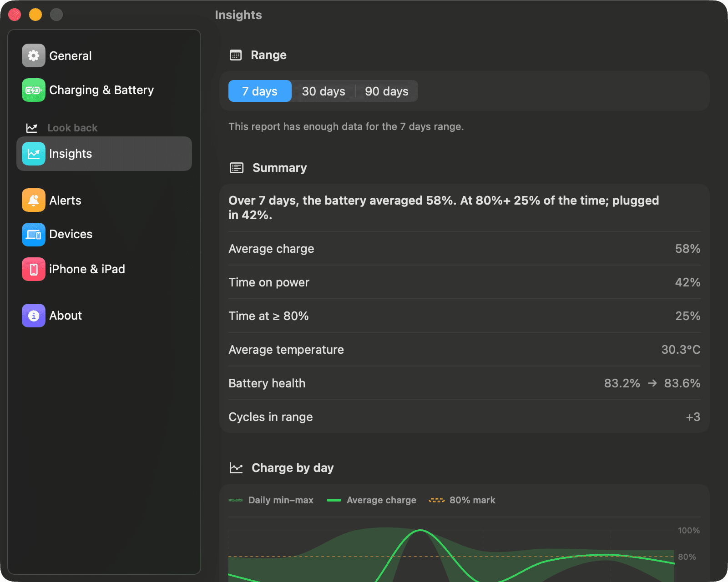The height and width of the screenshot is (582, 728).
Task: Click the 30.3°C average temperature value
Action: (x=681, y=350)
